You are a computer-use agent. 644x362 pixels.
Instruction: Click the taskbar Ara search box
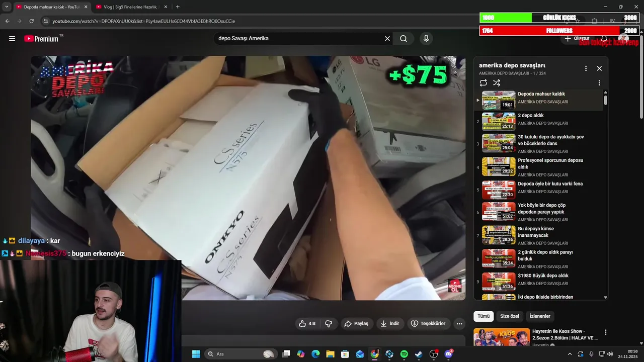tap(240, 354)
